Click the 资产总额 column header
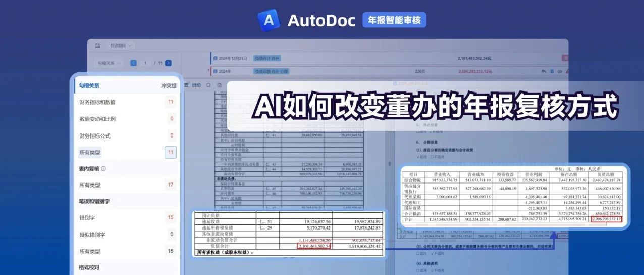 [x=569, y=174]
